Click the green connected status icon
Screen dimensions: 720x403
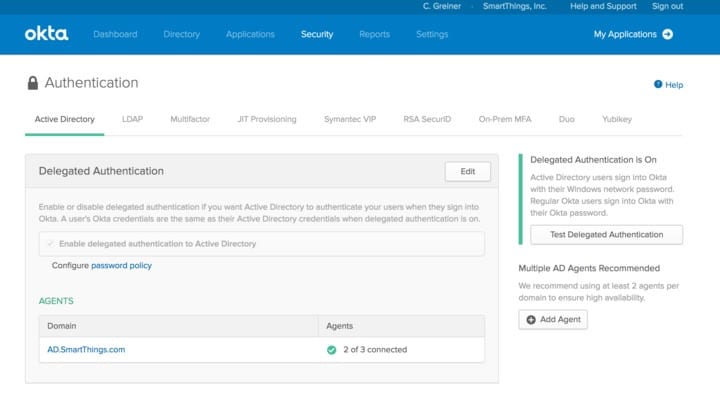pos(332,350)
